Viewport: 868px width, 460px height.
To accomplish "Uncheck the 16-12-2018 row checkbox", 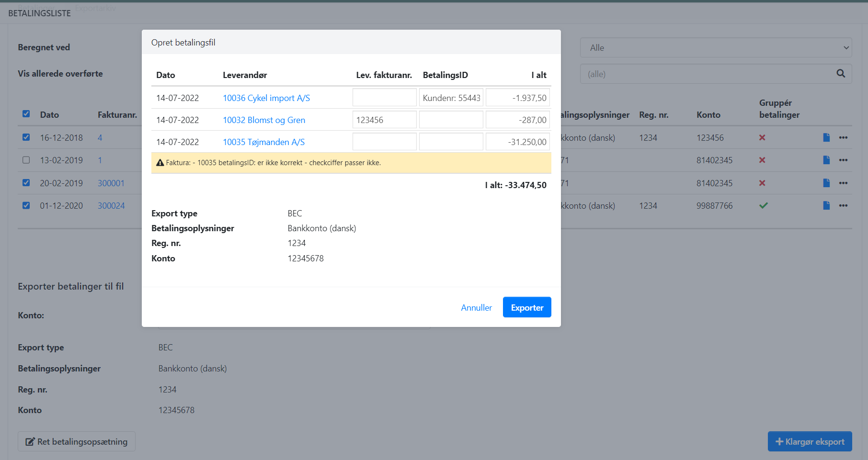I will 26,137.
